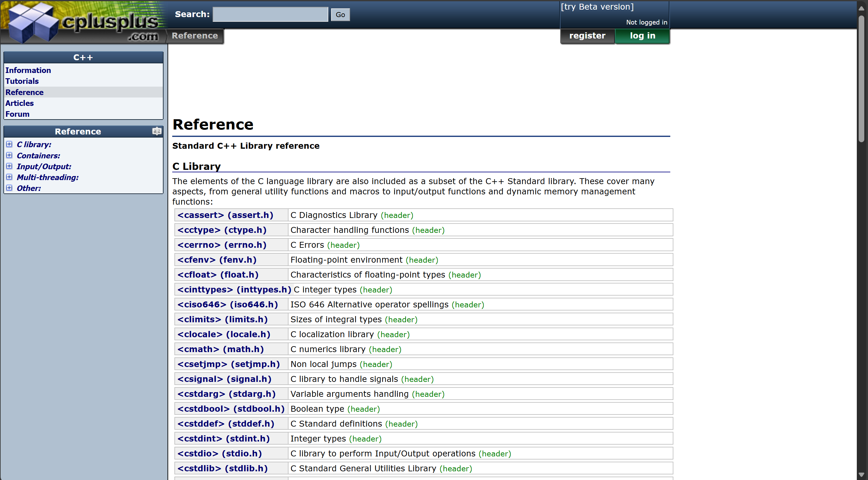868x480 pixels.
Task: Click the cplusplus.com cubes logo
Action: click(x=33, y=23)
